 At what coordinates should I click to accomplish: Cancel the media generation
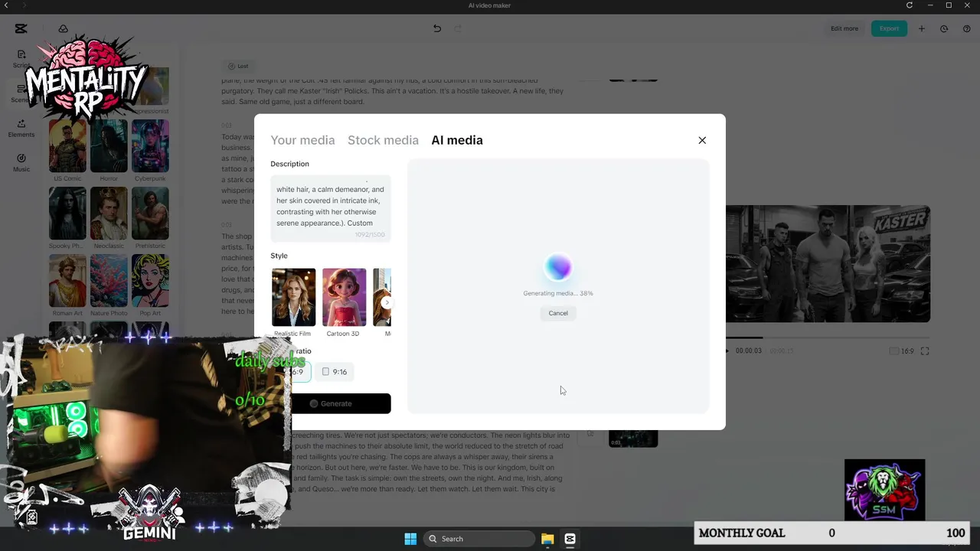tap(558, 313)
